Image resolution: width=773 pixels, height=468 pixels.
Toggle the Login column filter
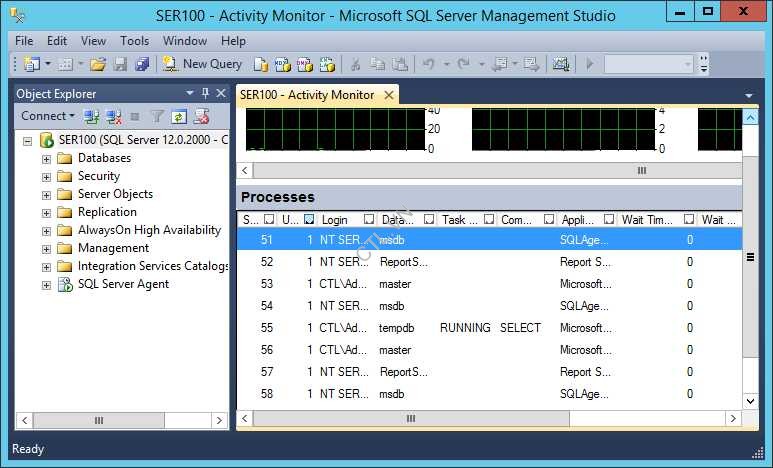pyautogui.click(x=369, y=219)
